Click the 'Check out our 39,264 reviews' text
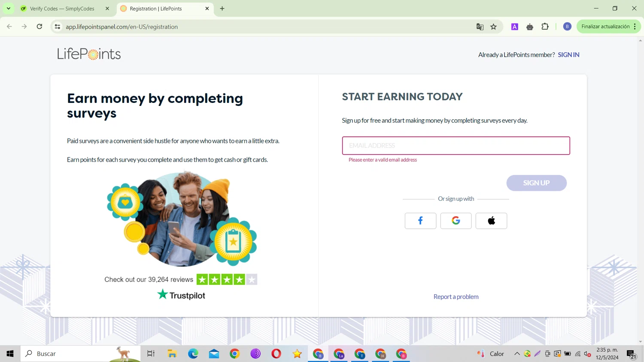 [x=149, y=280]
